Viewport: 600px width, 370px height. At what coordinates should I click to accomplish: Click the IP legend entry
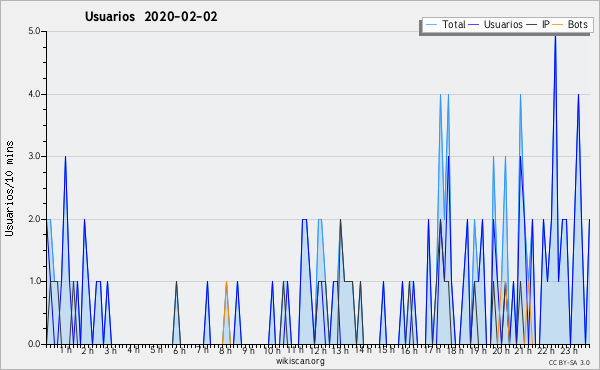click(x=538, y=24)
